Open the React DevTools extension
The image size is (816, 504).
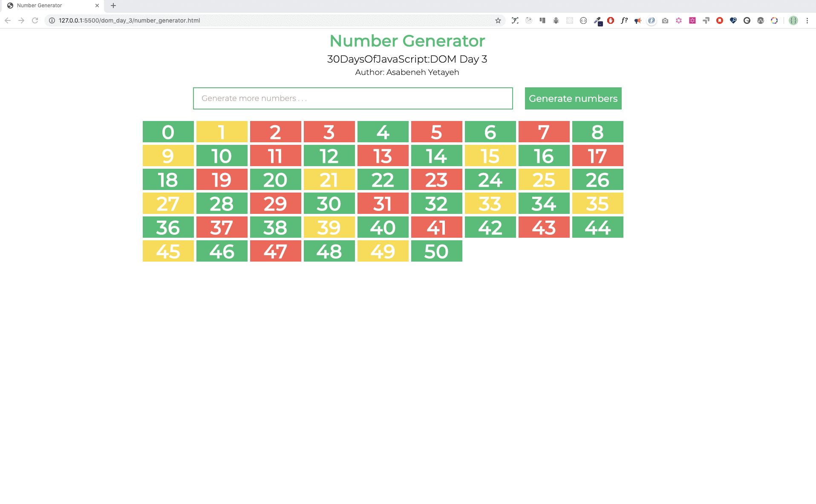click(569, 20)
